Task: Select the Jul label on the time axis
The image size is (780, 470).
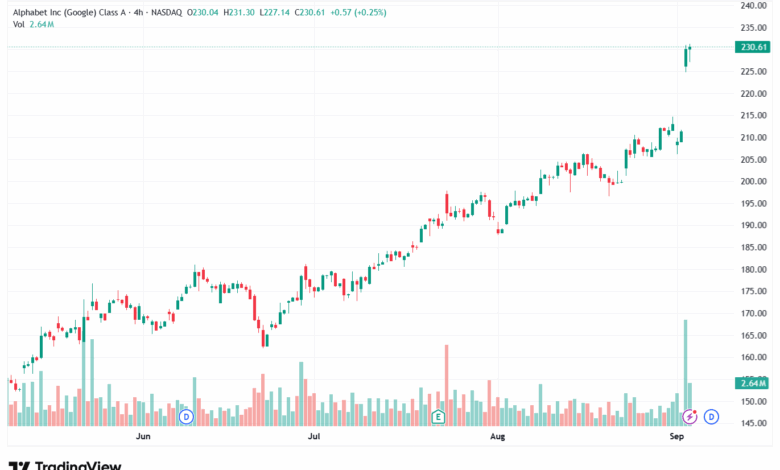Action: click(x=314, y=437)
